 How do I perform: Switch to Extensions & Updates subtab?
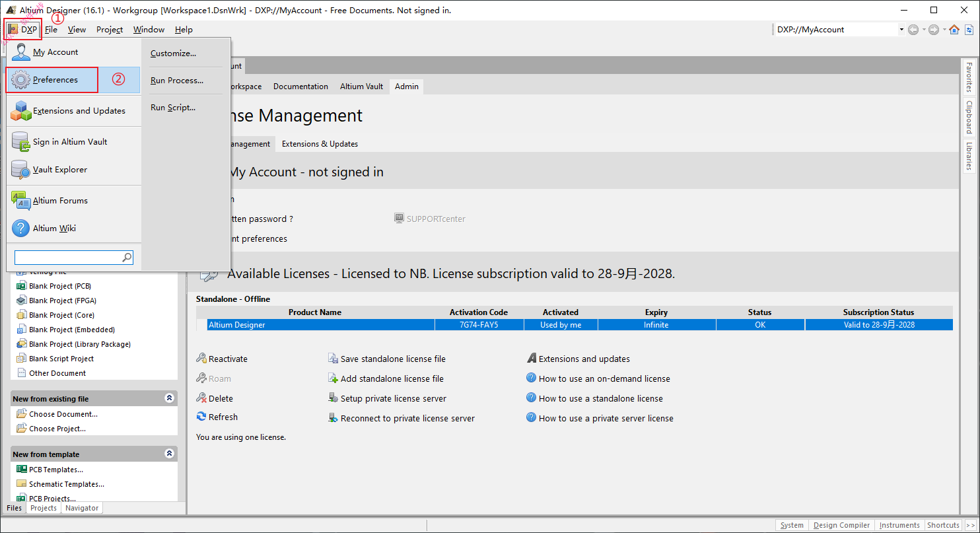320,144
